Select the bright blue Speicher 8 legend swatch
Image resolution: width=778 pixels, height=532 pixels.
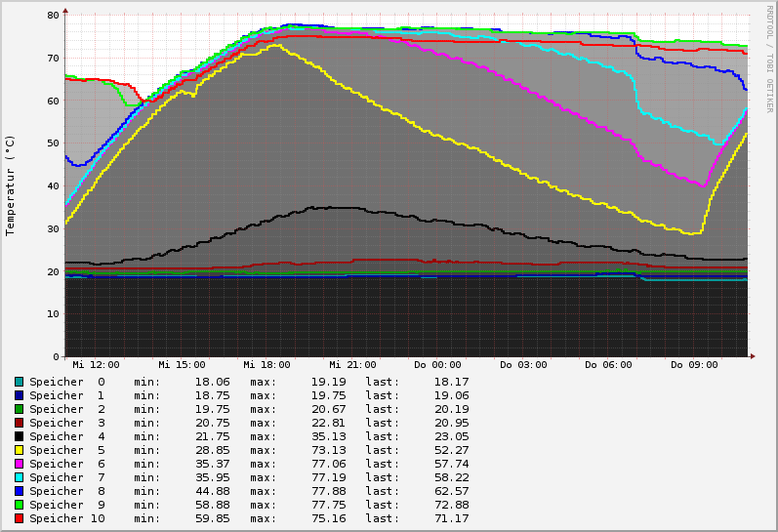click(19, 491)
